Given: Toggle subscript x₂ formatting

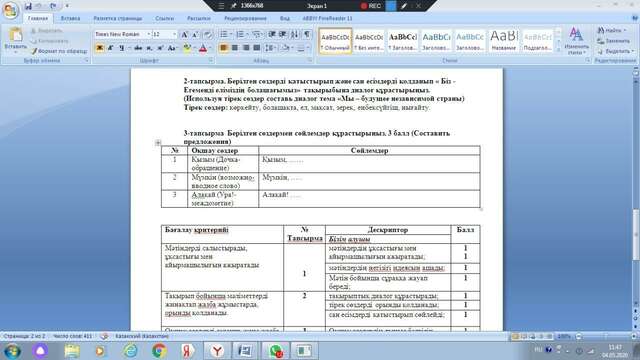Looking at the screenshot, I should coord(149,48).
